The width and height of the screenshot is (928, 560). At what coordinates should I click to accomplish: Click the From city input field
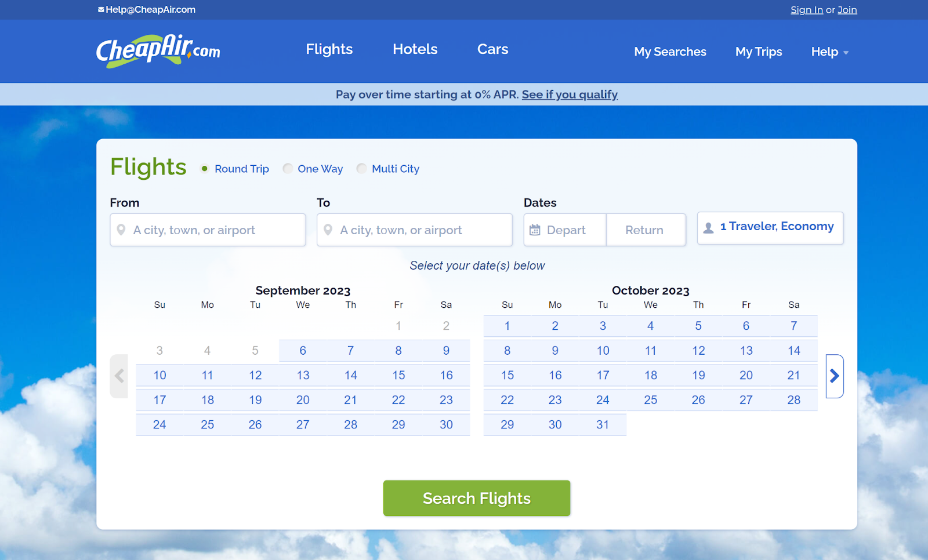click(208, 230)
